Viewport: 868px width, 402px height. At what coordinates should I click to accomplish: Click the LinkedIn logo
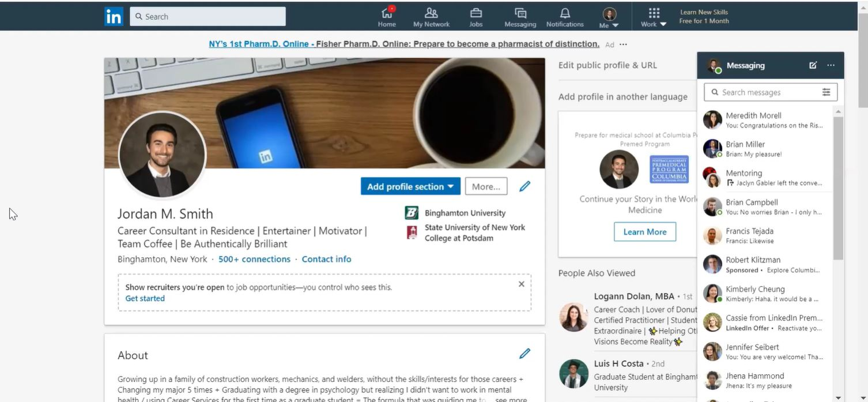coord(114,16)
